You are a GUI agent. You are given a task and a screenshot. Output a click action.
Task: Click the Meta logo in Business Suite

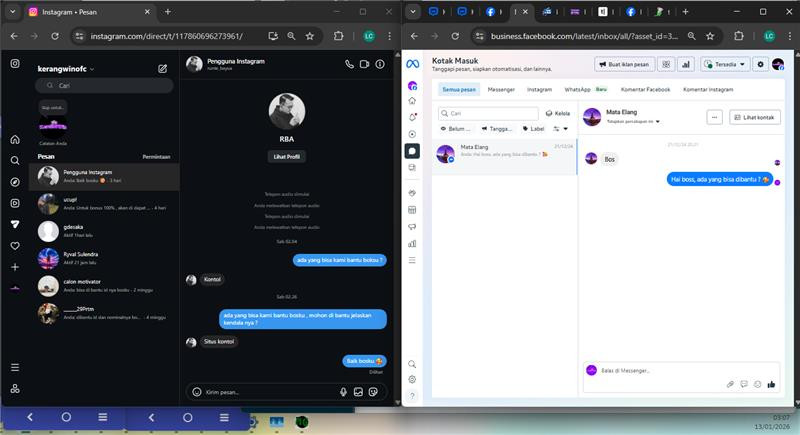[412, 64]
